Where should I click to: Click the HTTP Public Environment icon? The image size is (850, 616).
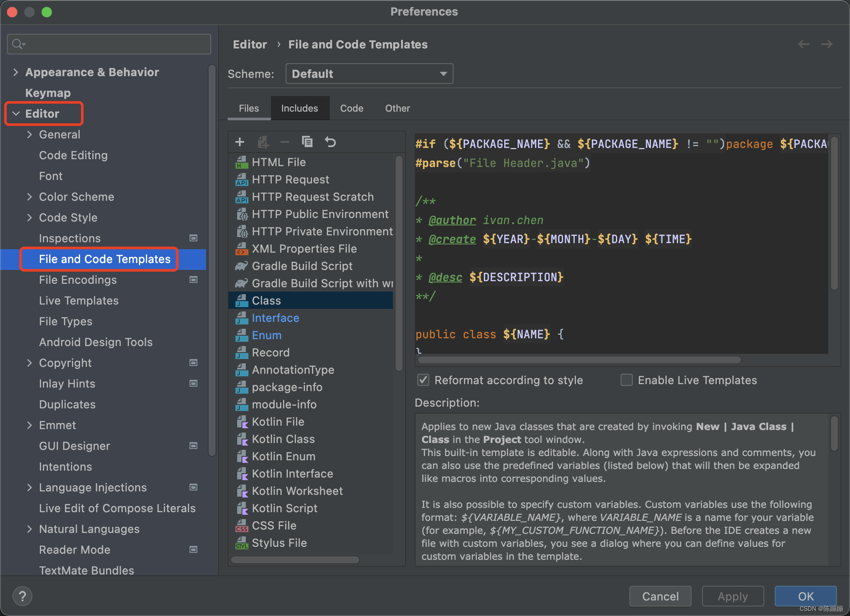(x=241, y=214)
